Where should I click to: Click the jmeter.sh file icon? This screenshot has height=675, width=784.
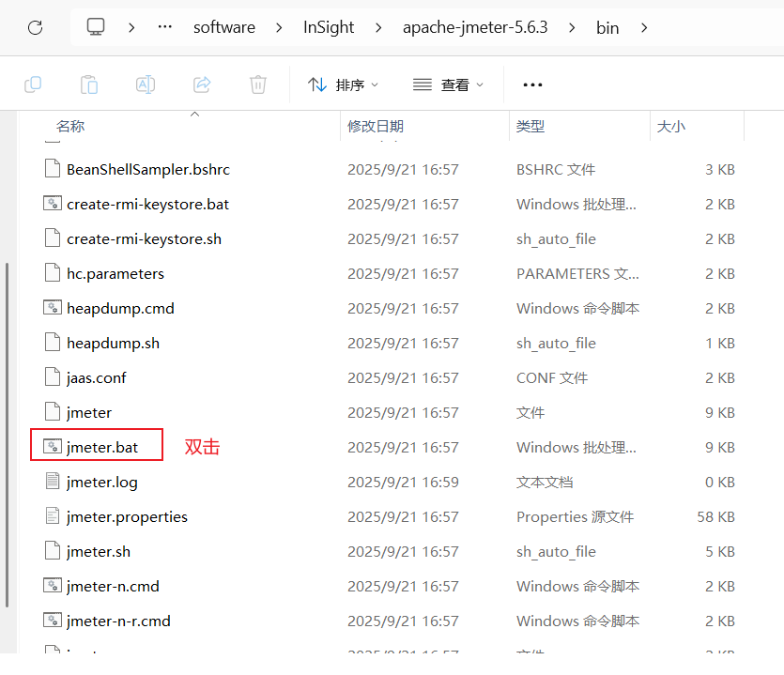[53, 550]
